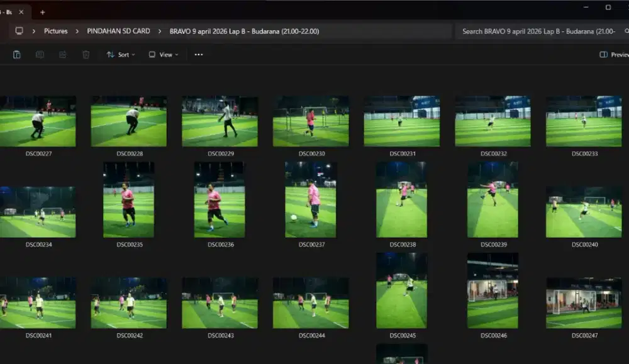Select the DSC00246 photo thumbnail
The image size is (629, 364).
click(x=493, y=290)
